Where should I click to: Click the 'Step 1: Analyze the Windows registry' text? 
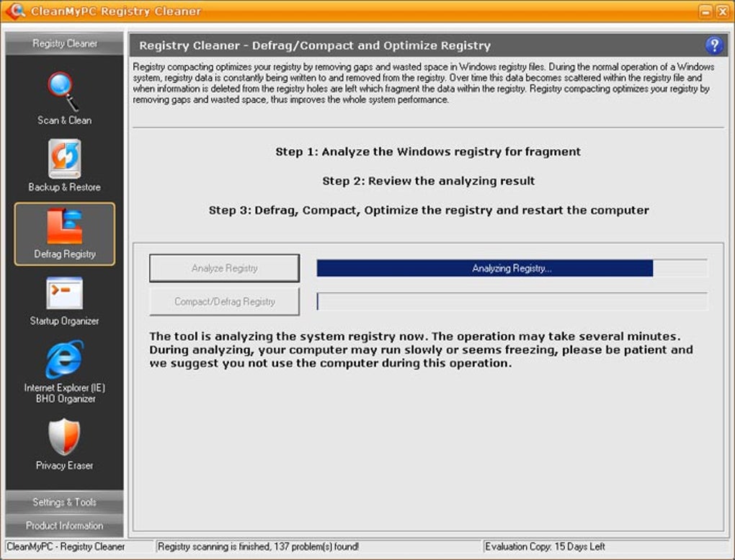tap(428, 152)
